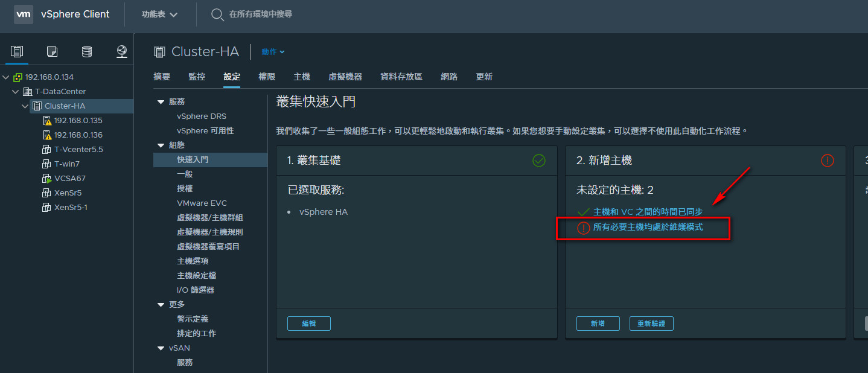This screenshot has width=868, height=373.
Task: Open the Networking inventory view icon
Action: (x=122, y=51)
